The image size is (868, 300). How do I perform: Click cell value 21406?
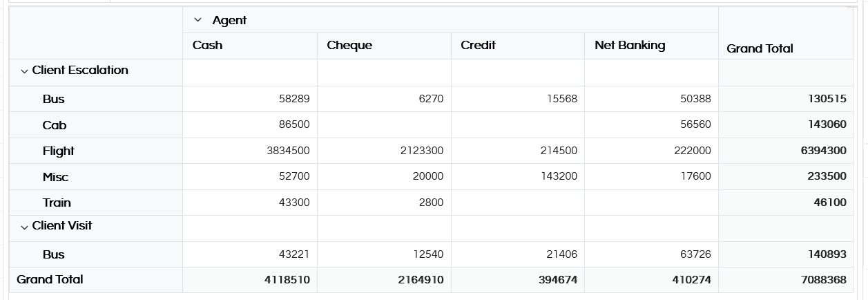point(561,254)
